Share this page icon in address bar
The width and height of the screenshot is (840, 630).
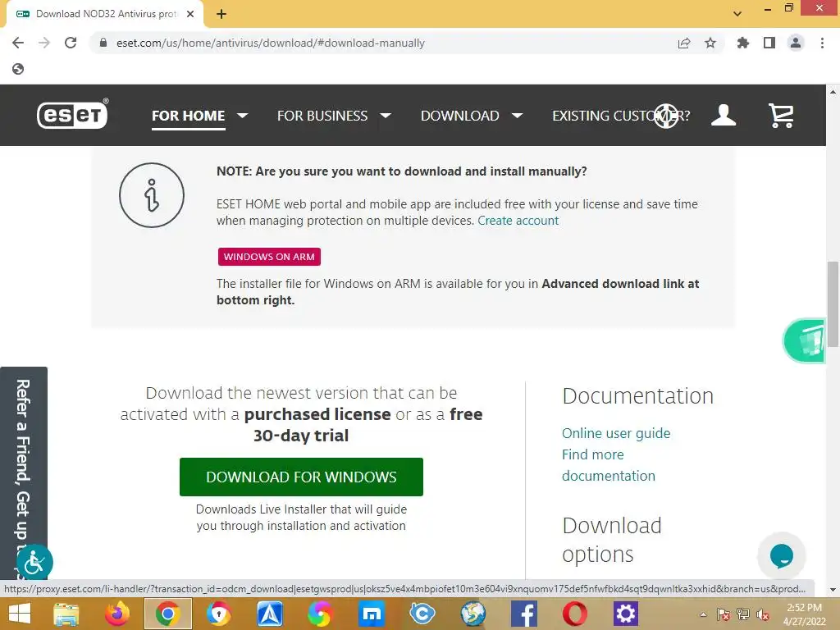point(684,43)
